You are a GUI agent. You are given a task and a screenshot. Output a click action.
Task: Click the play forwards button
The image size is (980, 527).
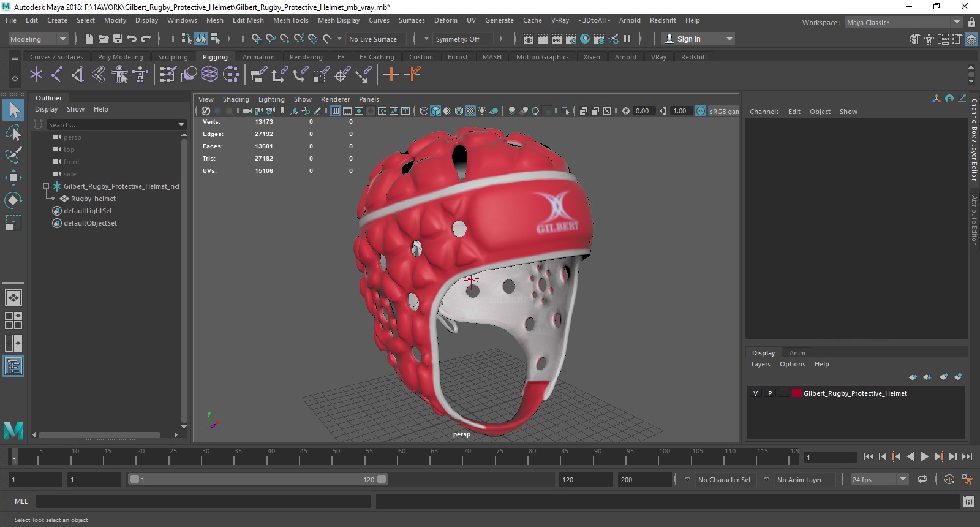click(x=925, y=457)
